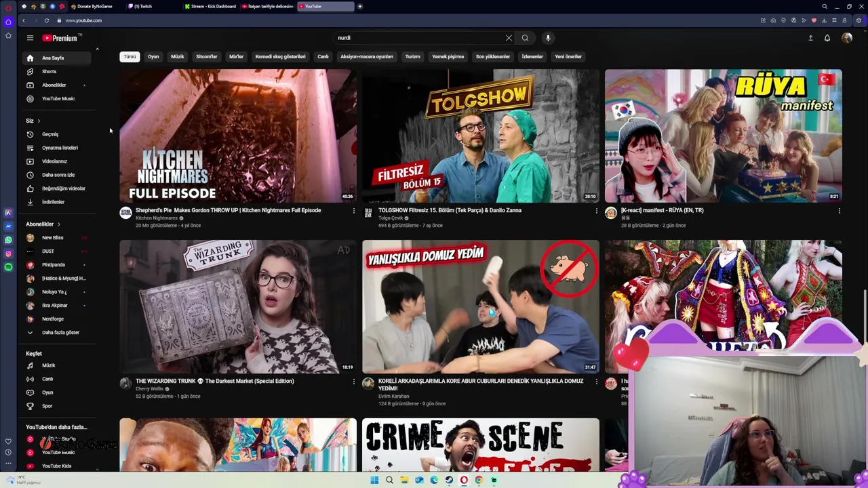This screenshot has height=488, width=868.
Task: Expand the Abonelikler section header chevron
Action: (x=58, y=224)
